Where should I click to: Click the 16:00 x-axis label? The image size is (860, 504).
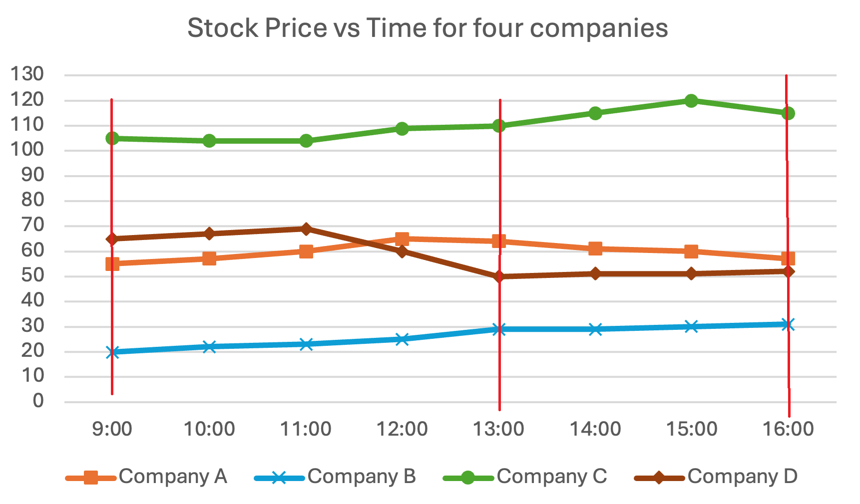click(788, 429)
